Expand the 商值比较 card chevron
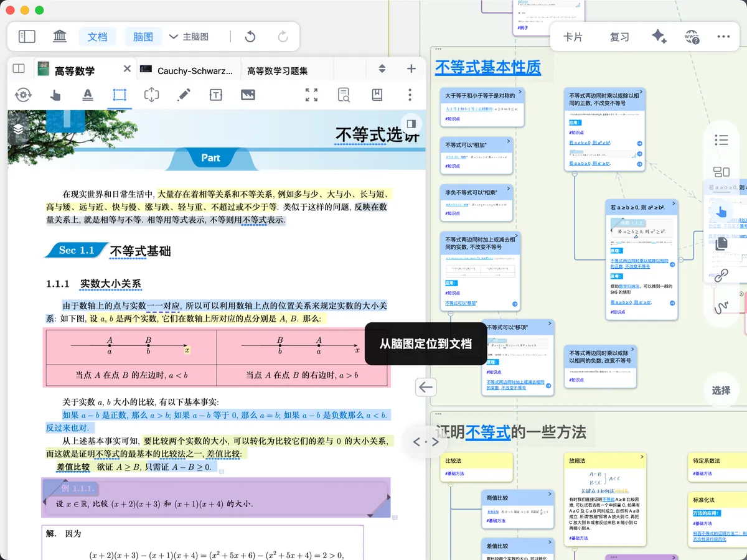This screenshot has height=560, width=747. [x=549, y=493]
